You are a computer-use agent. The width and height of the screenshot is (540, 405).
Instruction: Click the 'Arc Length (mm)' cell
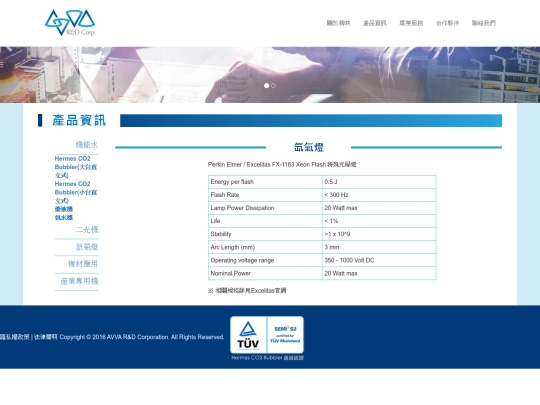pos(265,247)
